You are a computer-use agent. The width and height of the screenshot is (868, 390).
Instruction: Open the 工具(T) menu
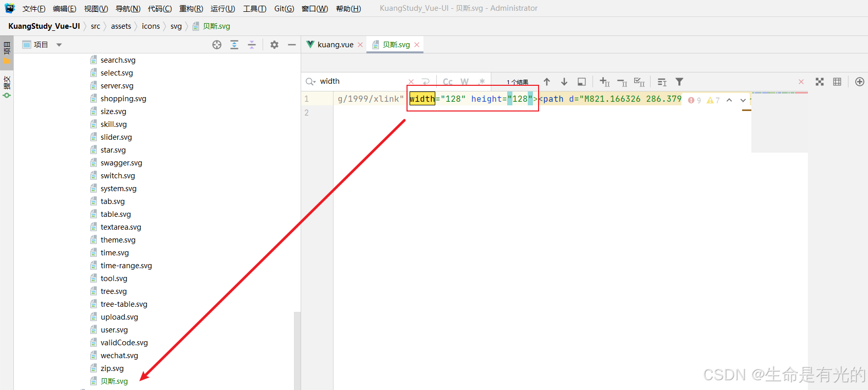tap(255, 9)
